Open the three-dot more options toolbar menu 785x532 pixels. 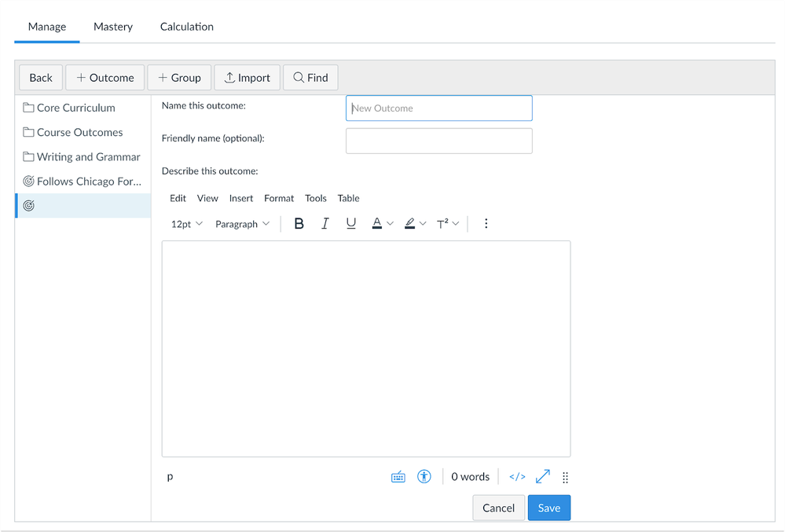486,224
